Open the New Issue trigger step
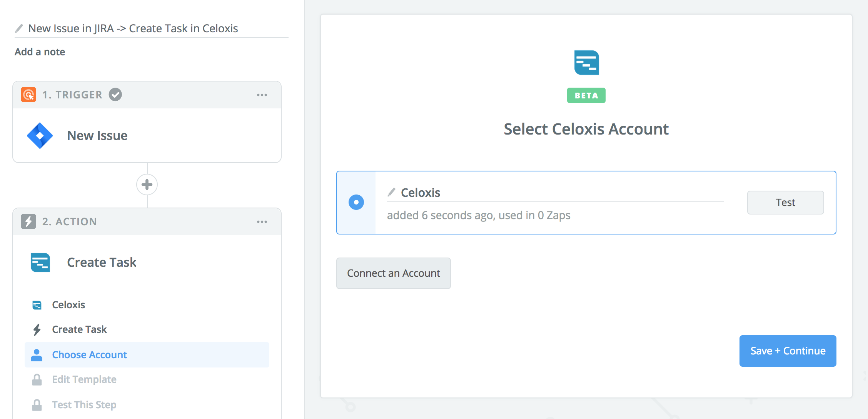This screenshot has height=419, width=868. tap(97, 136)
